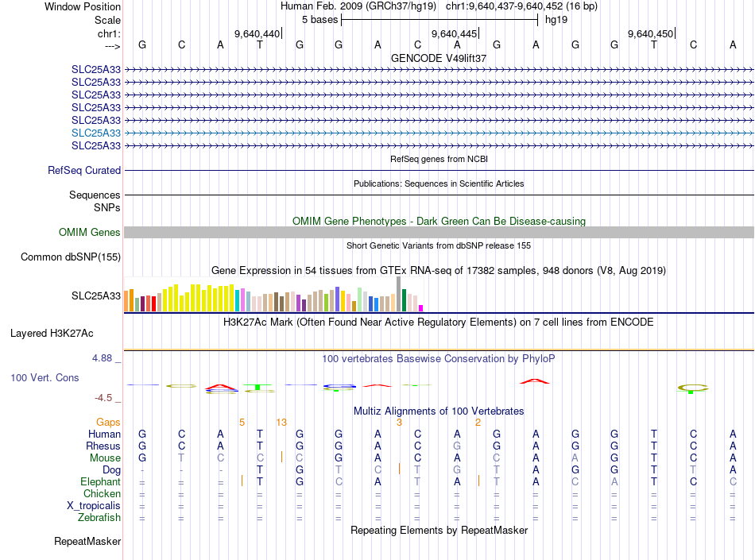Click the Layered H3K27Ac track label

click(52, 334)
